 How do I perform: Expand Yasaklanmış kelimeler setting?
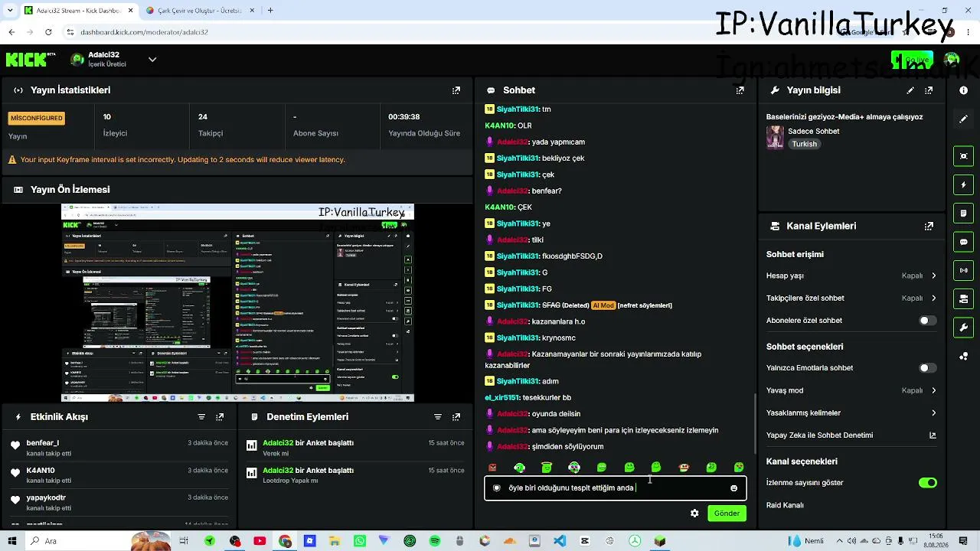(851, 413)
